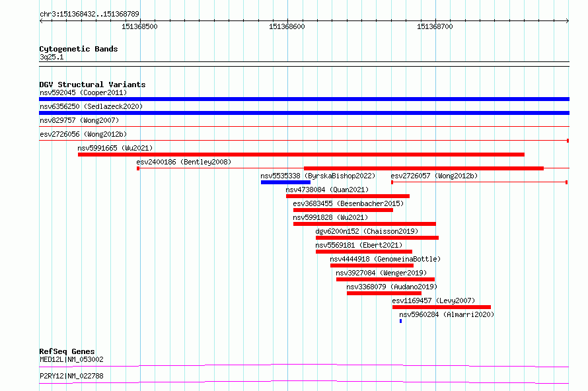Select the nsv5991665 (Wu2021) label
The image size is (588, 391).
pyautogui.click(x=115, y=148)
